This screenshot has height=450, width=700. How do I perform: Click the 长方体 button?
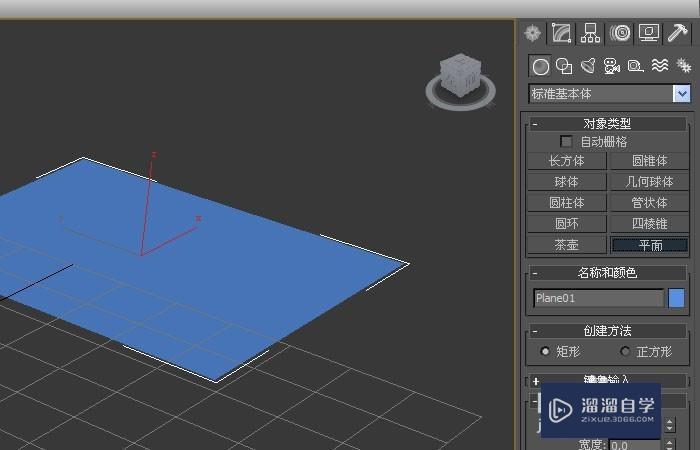click(567, 161)
